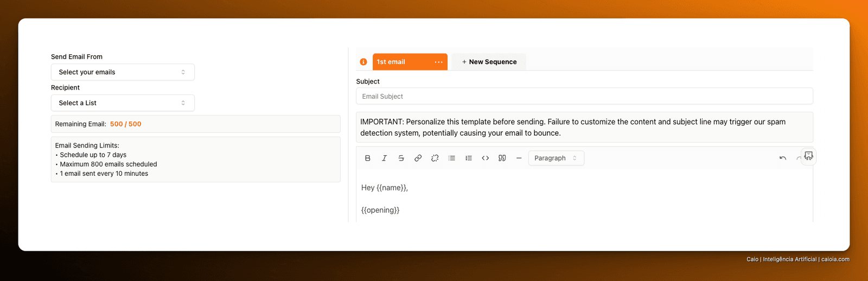Add a New Sequence
Image resolution: width=868 pixels, height=281 pixels.
(489, 62)
